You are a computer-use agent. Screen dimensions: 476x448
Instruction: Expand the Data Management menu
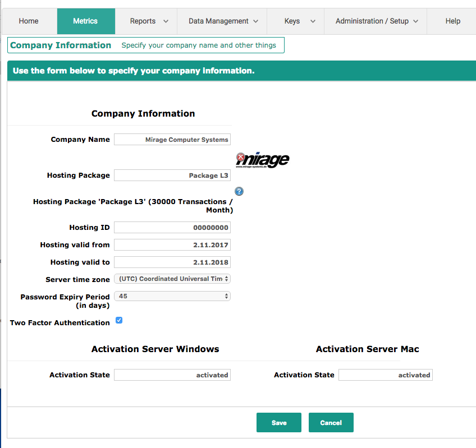[223, 21]
